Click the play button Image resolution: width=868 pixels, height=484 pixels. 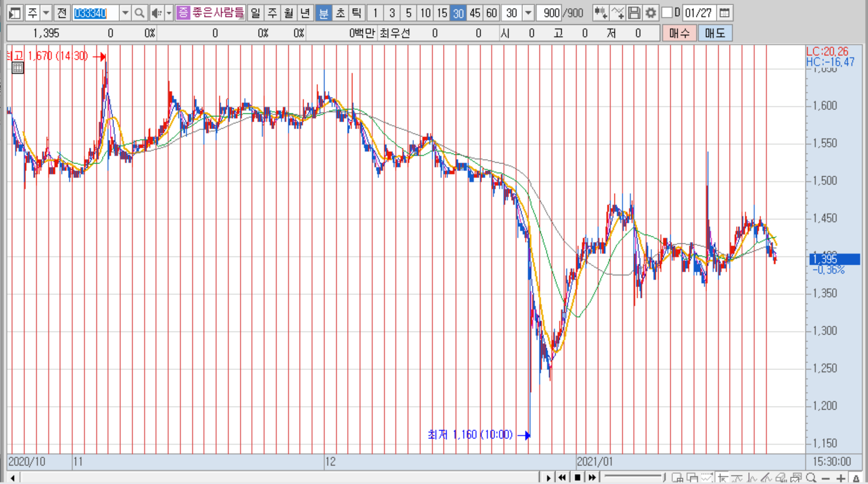[548, 478]
